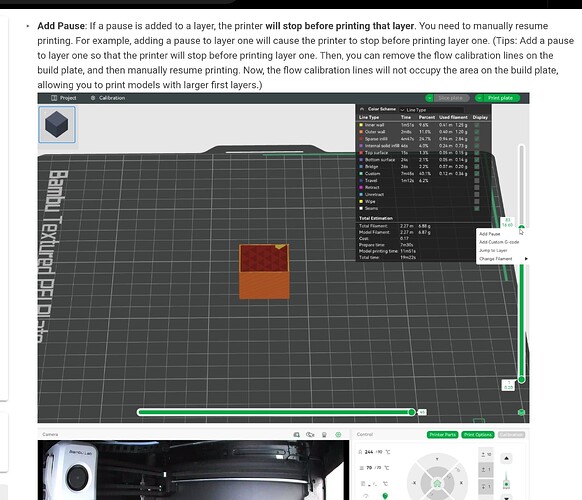Click the Printer Parts button
The width and height of the screenshot is (582, 500).
tap(442, 435)
